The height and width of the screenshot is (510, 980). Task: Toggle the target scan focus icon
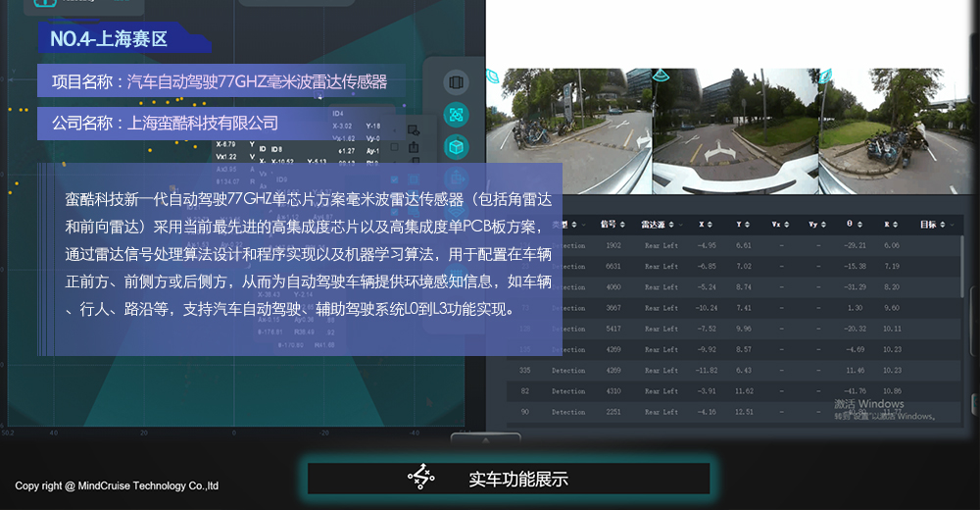pyautogui.click(x=457, y=115)
